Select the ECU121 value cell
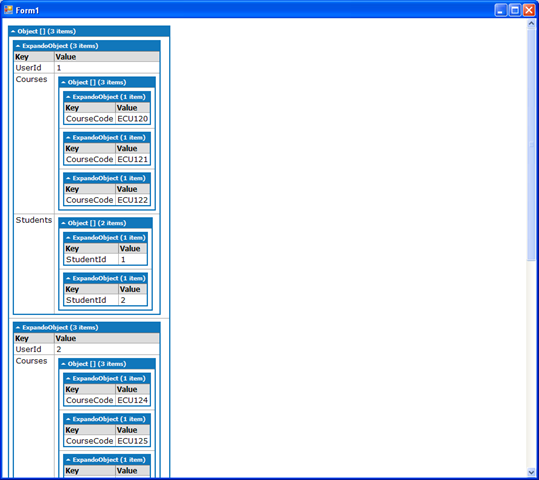The height and width of the screenshot is (480, 539). click(x=133, y=159)
